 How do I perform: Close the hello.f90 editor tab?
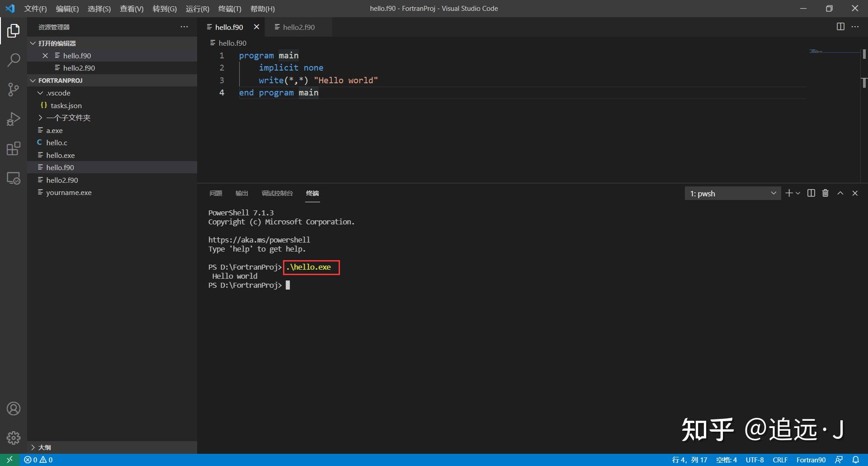click(256, 27)
